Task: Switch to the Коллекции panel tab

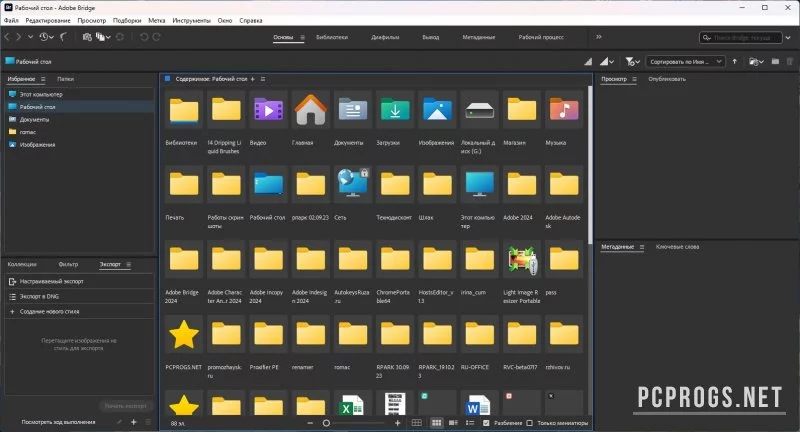Action: (22, 264)
